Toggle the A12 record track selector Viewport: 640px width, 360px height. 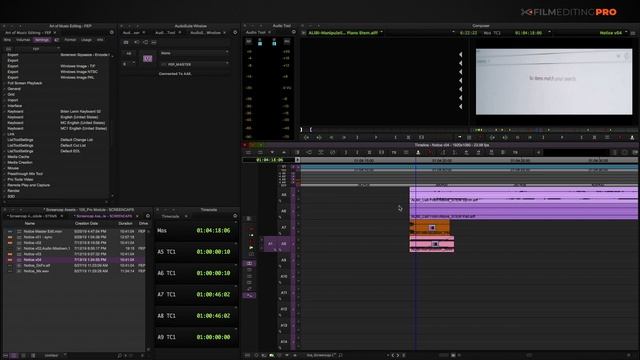coord(284,309)
